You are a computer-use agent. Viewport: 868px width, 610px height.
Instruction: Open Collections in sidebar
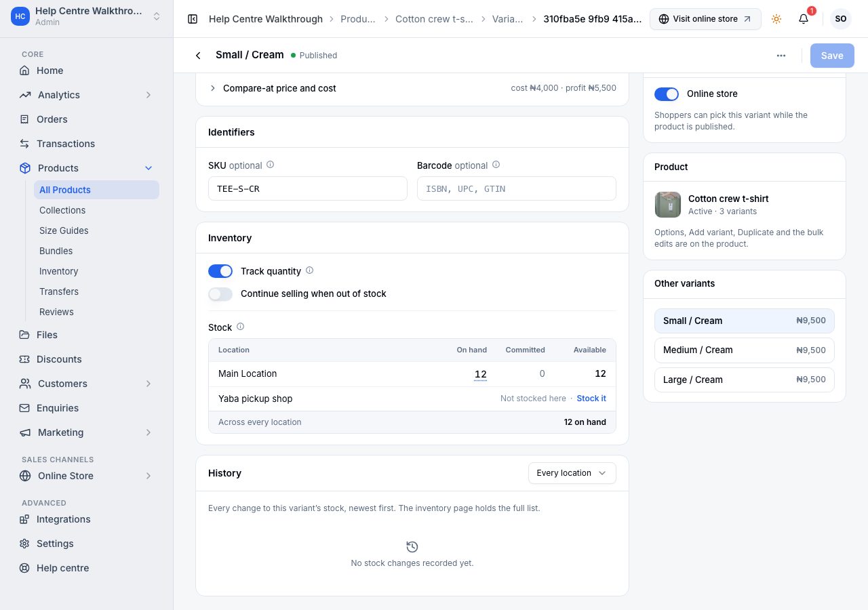[x=96, y=210]
